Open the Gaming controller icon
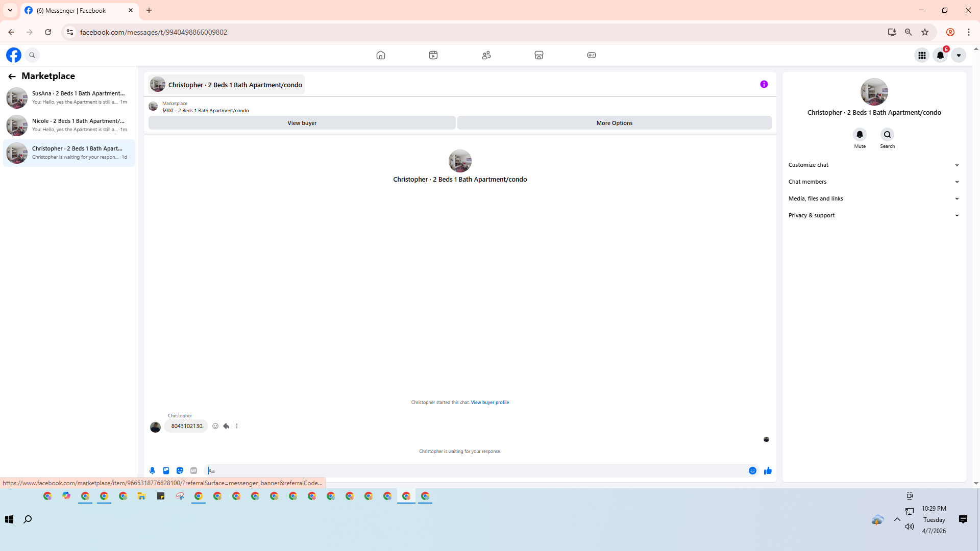This screenshot has height=551, width=980. [x=592, y=55]
